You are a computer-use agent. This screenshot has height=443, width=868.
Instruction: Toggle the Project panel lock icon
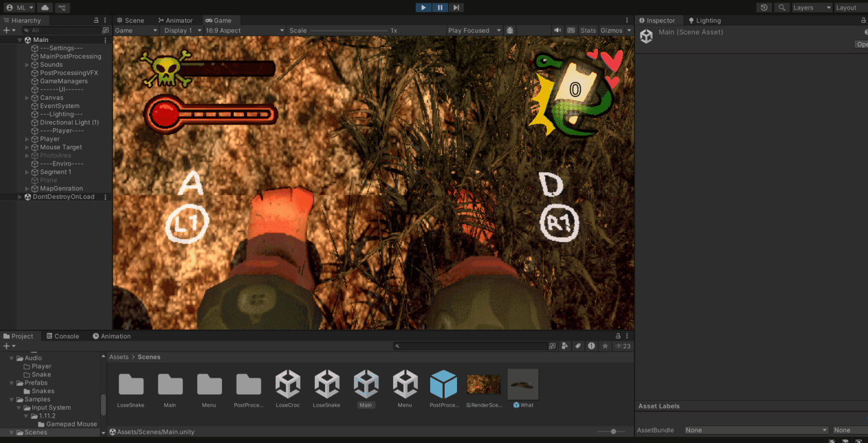pyautogui.click(x=618, y=336)
